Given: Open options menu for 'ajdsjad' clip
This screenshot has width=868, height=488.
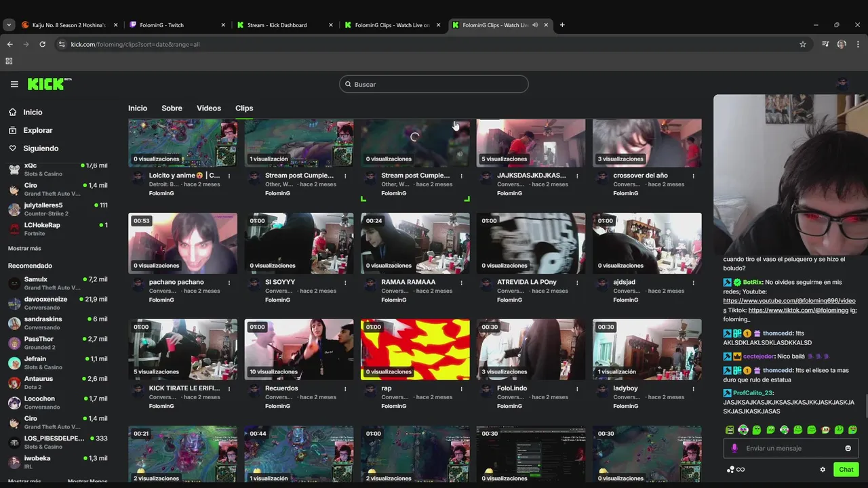Looking at the screenshot, I should click(693, 283).
